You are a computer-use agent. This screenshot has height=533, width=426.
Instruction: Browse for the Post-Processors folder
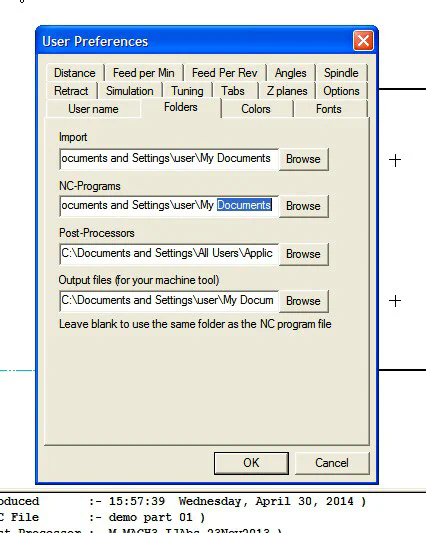tap(303, 254)
